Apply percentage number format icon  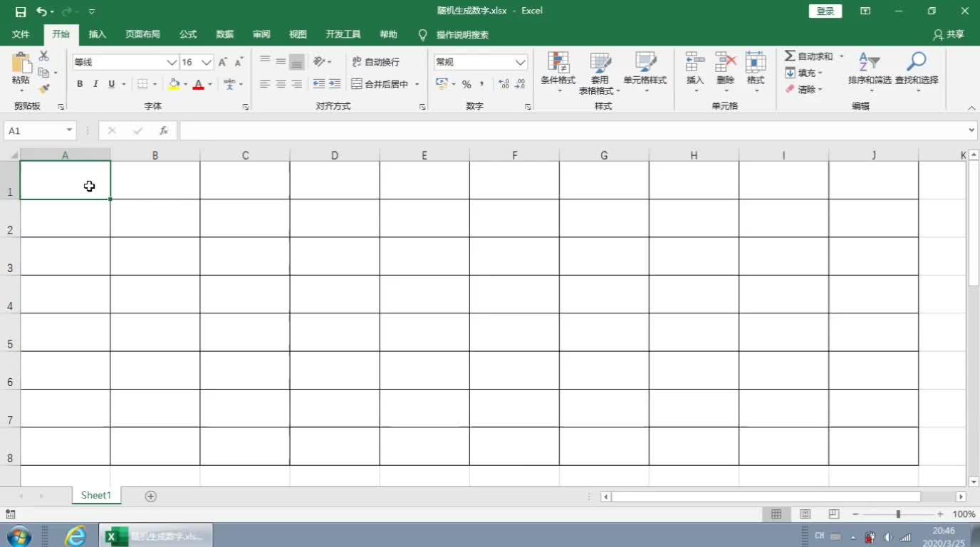click(x=466, y=84)
